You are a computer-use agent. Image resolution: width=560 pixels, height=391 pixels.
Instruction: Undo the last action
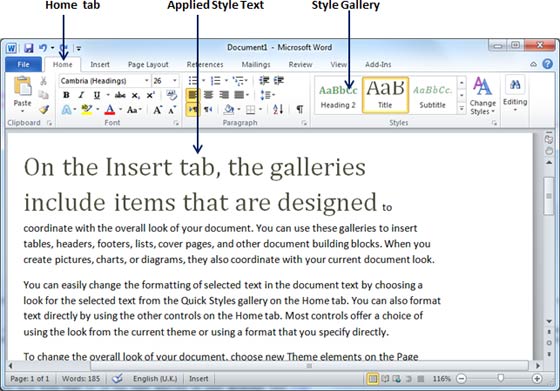click(43, 47)
